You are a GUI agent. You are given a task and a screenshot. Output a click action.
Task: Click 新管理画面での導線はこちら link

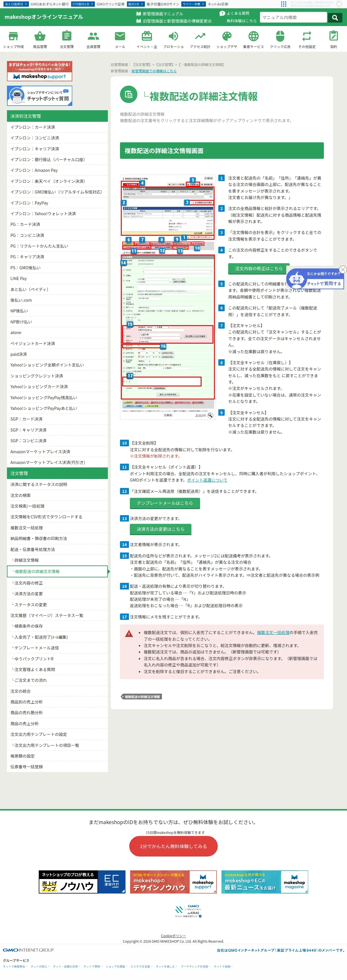pos(154,71)
